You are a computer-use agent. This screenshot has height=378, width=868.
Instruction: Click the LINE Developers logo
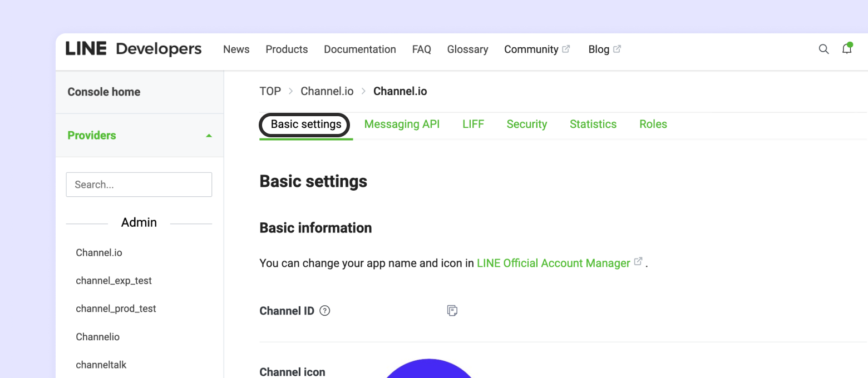(134, 49)
